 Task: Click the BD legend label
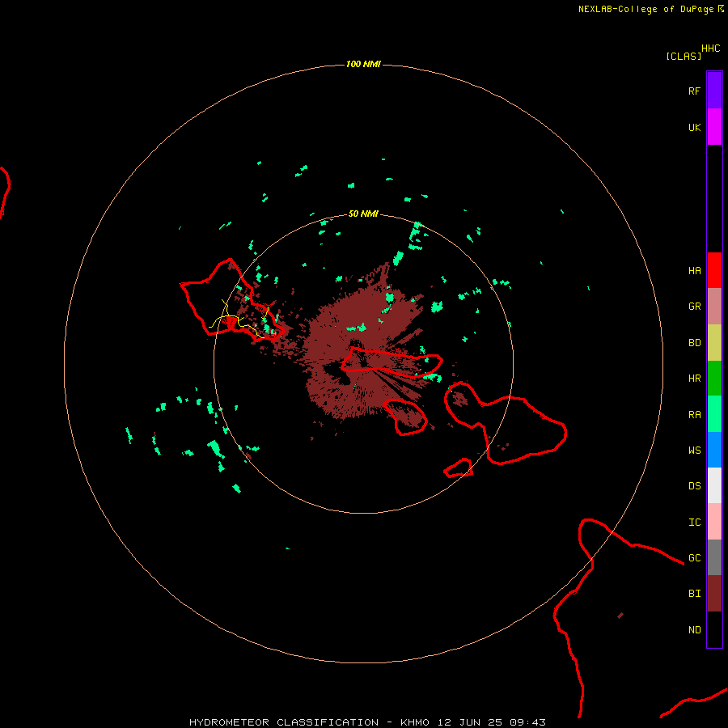[x=694, y=343]
